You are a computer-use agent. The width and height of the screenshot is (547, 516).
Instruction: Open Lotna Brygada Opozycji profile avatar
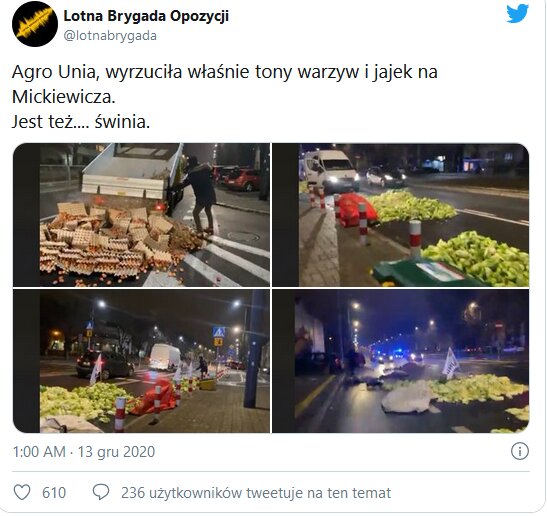(x=35, y=24)
